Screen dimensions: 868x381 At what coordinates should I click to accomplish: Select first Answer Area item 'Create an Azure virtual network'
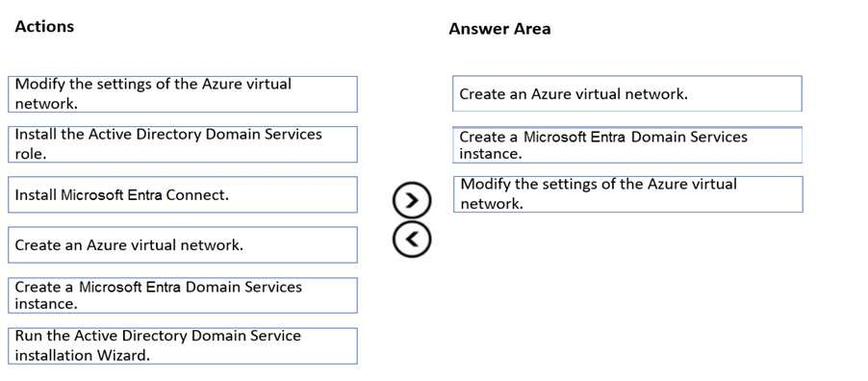(627, 93)
